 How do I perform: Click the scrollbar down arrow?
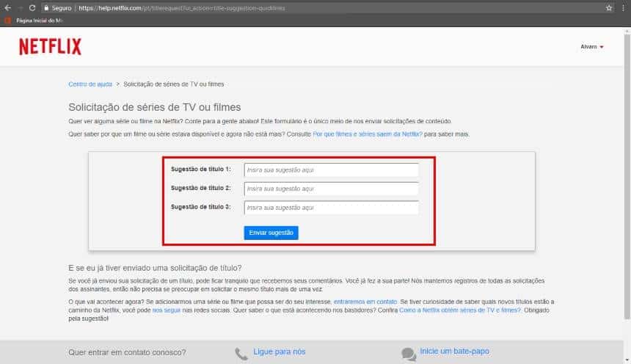pos(627,360)
